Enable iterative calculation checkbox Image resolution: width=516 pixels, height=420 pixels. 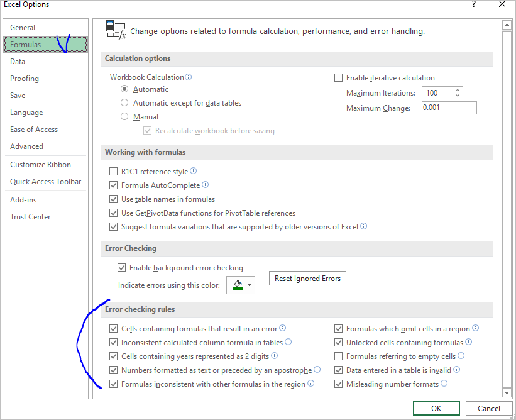(x=338, y=78)
